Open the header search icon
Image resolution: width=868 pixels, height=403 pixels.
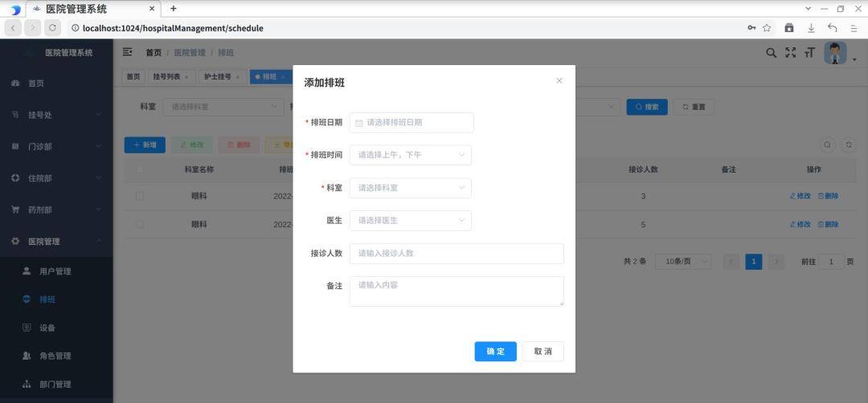click(771, 52)
